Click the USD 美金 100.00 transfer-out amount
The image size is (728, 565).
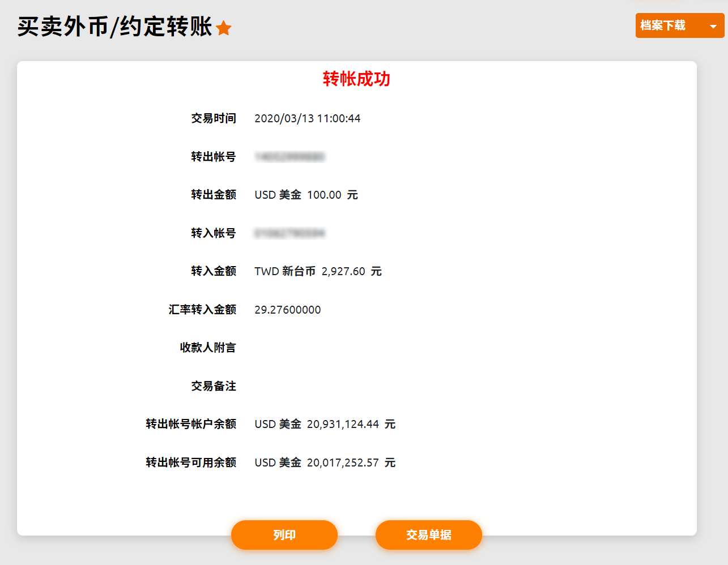[306, 195]
